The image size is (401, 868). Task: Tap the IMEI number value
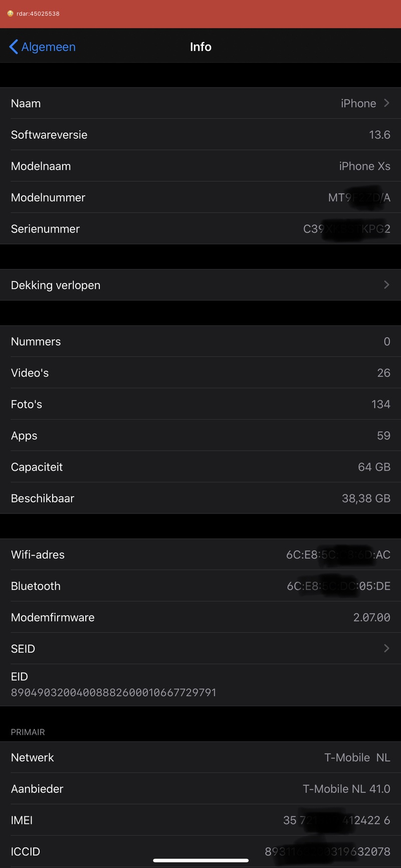point(336,820)
